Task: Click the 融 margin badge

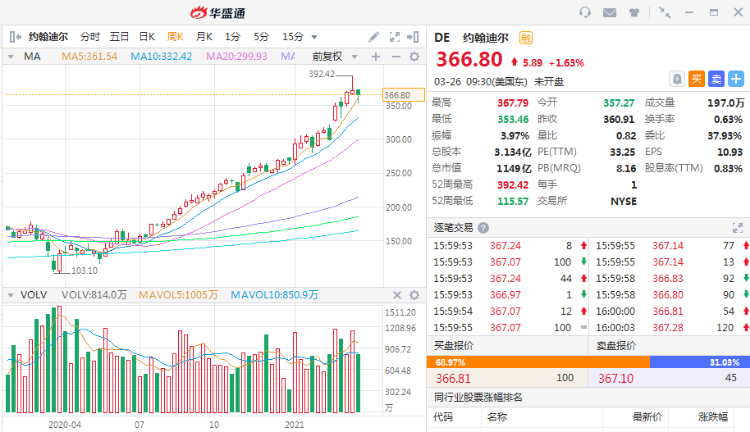Action: [x=526, y=38]
